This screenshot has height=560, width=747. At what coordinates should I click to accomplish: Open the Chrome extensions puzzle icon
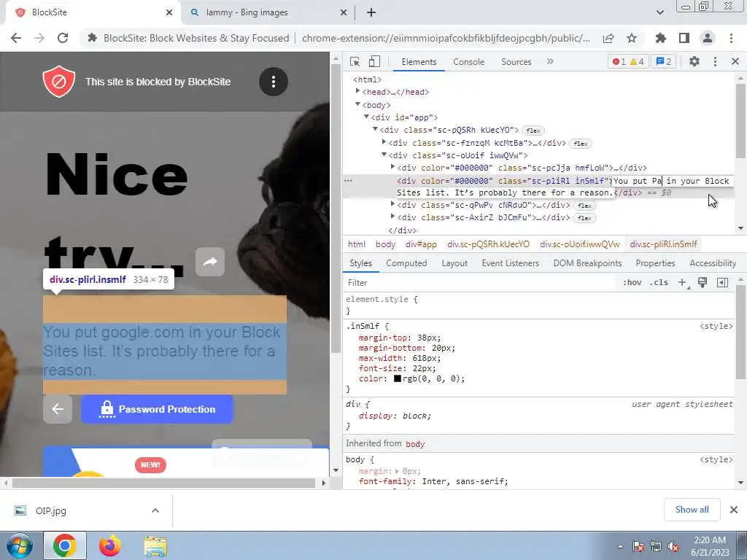661,38
